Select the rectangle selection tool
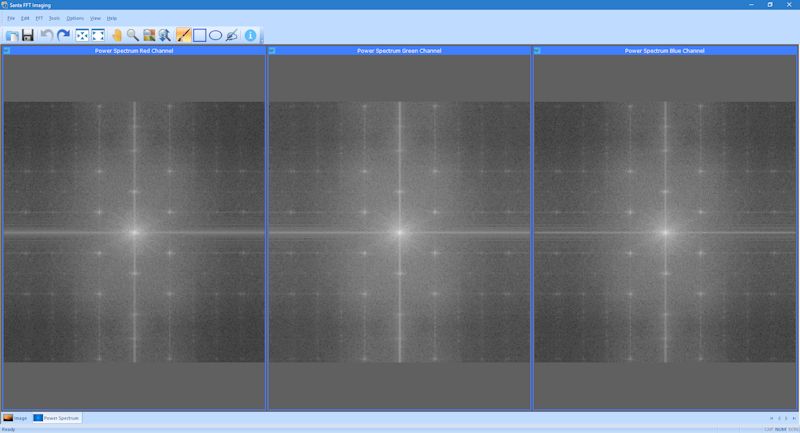 (x=199, y=36)
